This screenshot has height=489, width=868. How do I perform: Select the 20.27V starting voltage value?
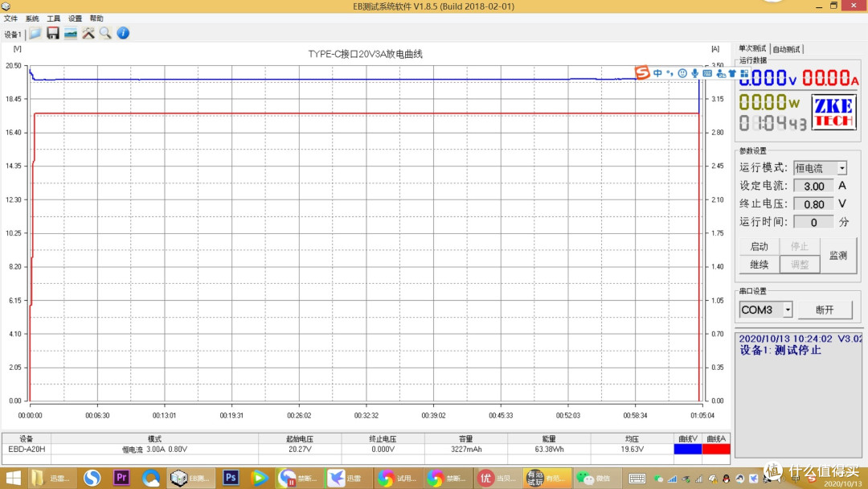click(300, 449)
